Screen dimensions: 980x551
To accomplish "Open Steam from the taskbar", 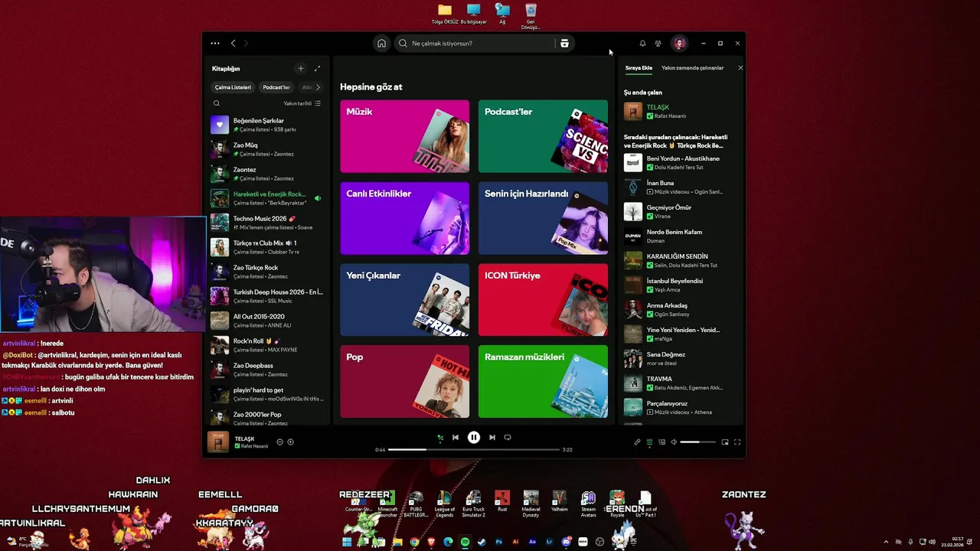I will [482, 542].
